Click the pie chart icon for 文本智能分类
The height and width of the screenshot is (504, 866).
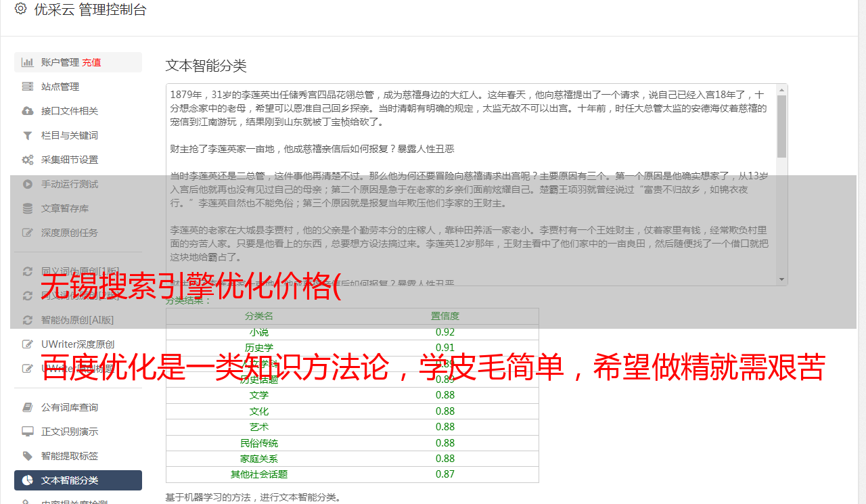click(28, 480)
